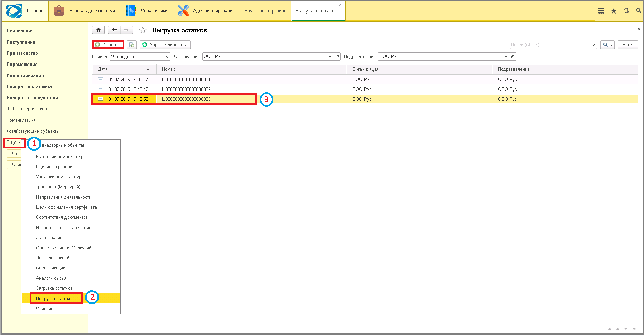The height and width of the screenshot is (335, 644).
Task: Click the Создать button
Action: point(108,45)
